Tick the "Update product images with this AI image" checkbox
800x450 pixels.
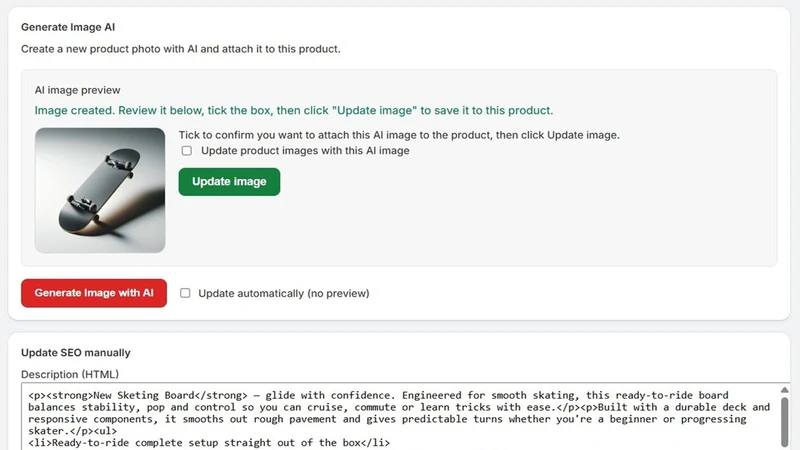click(x=187, y=151)
